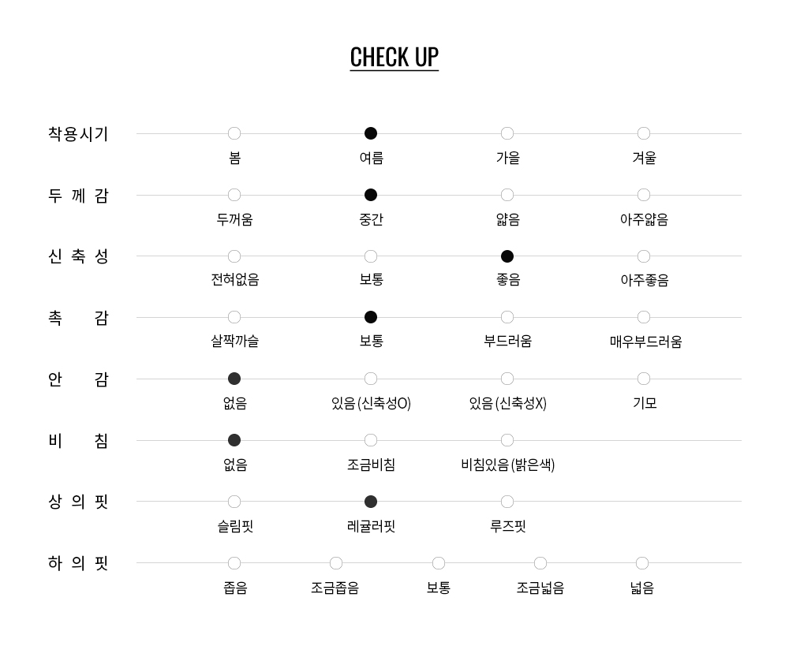Choose the 루즈핏 top fit circle
Image resolution: width=789 pixels, height=672 pixels.
(x=507, y=502)
